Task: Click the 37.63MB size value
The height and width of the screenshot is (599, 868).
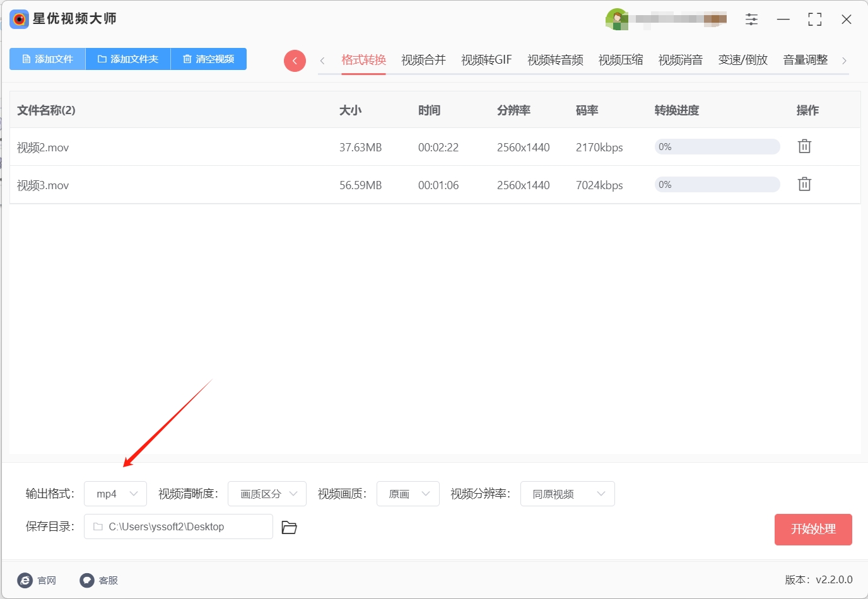Action: pyautogui.click(x=361, y=148)
